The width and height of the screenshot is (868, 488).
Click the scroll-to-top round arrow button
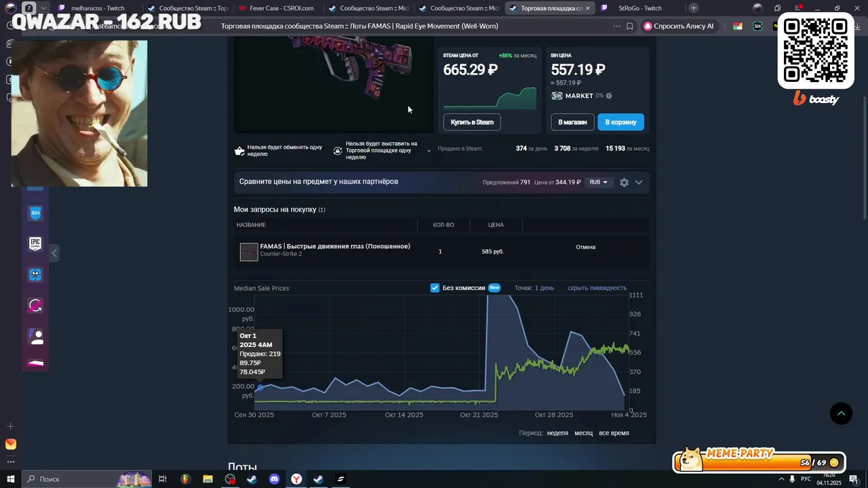[841, 413]
